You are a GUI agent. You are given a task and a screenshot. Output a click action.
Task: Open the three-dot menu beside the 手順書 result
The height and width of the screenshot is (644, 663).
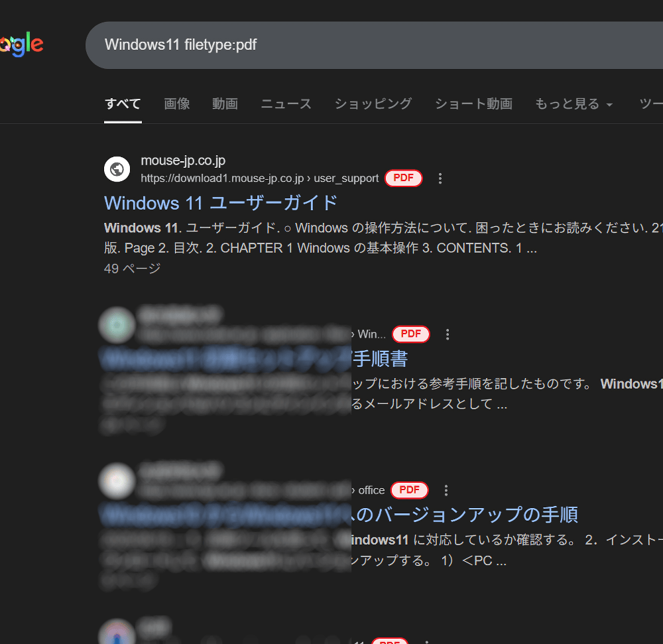448,334
